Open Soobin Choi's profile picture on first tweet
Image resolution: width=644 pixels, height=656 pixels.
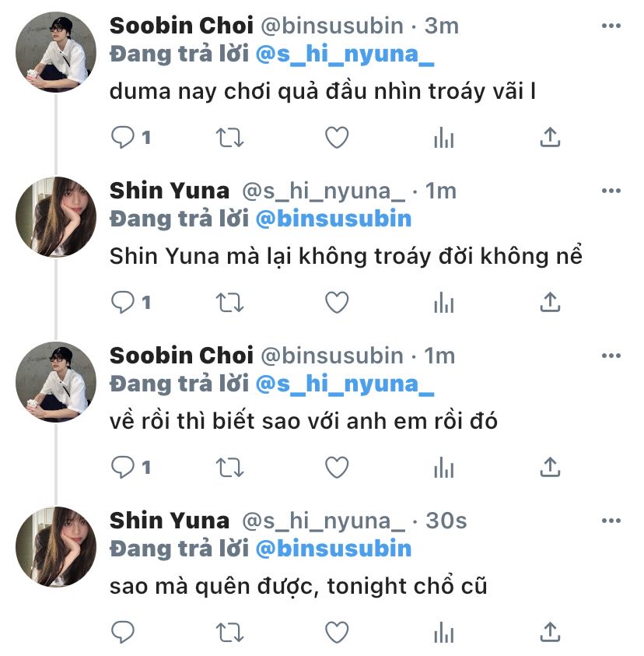[56, 52]
